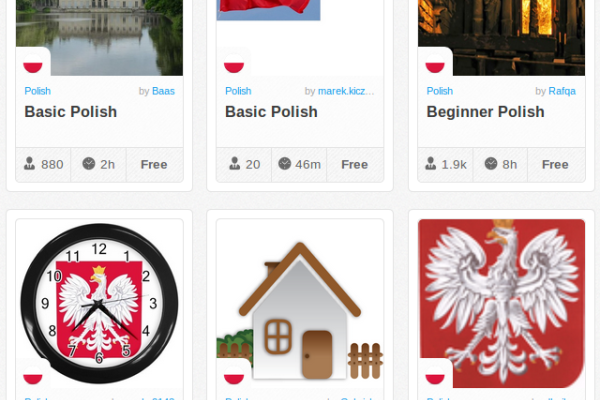
Task: Click the clock icon next to 8h
Action: (x=491, y=164)
